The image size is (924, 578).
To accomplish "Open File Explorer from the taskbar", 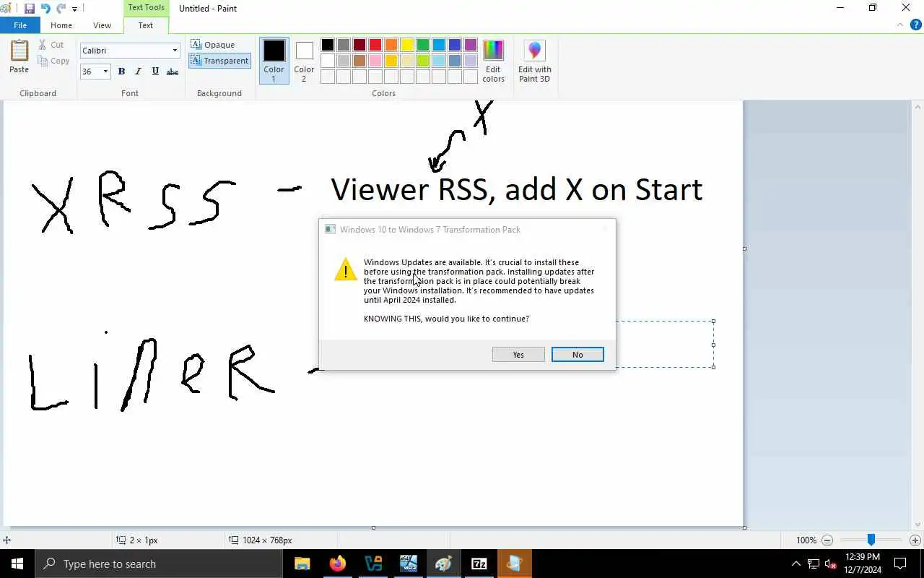I will click(x=302, y=564).
